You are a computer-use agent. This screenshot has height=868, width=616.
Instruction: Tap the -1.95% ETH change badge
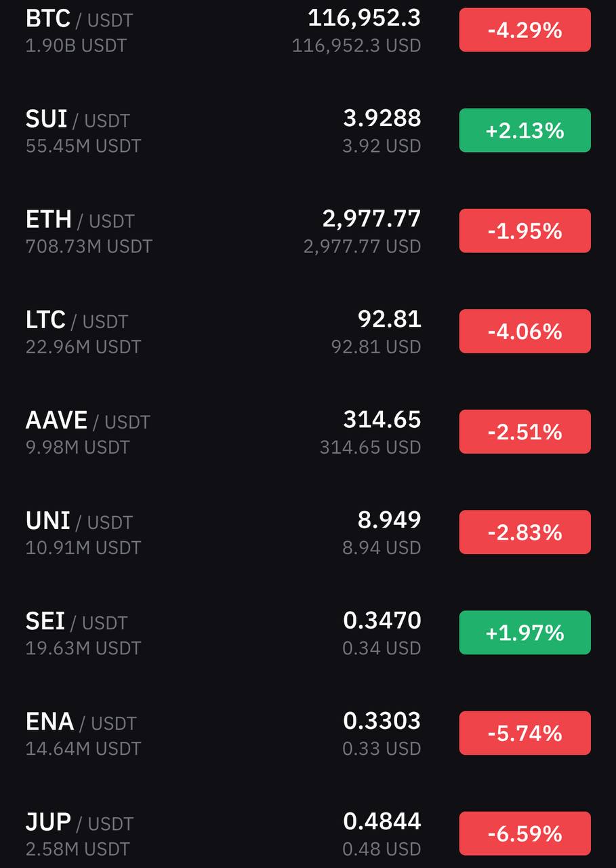pyautogui.click(x=525, y=231)
